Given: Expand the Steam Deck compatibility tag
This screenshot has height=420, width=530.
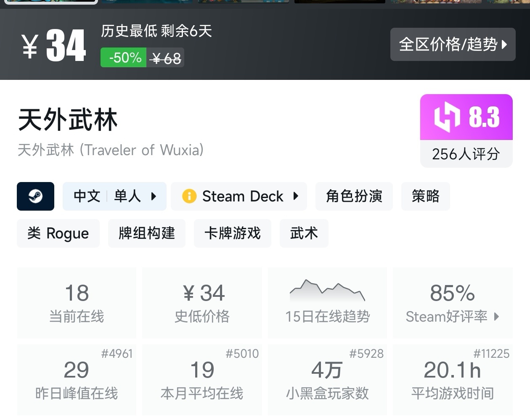Looking at the screenshot, I should (x=239, y=196).
